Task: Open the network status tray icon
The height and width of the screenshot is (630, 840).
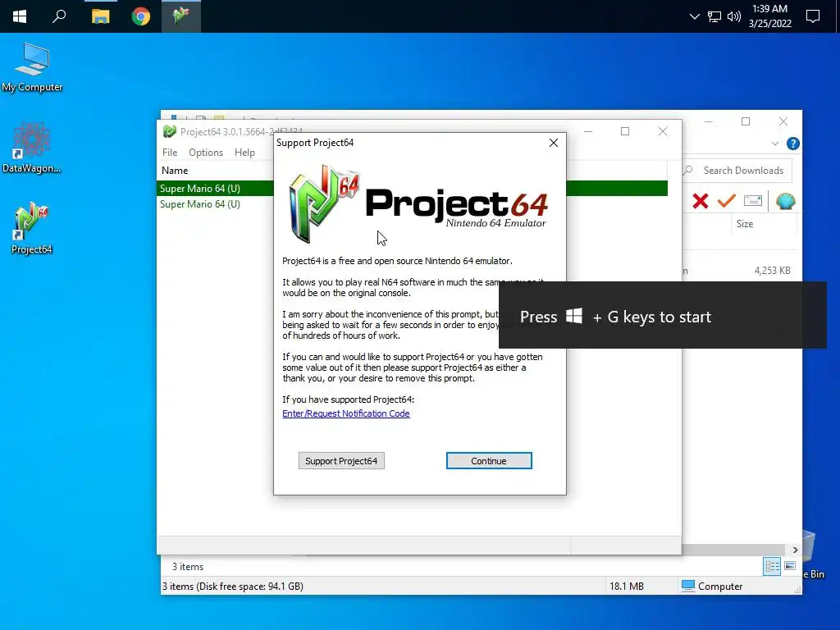Action: point(714,16)
